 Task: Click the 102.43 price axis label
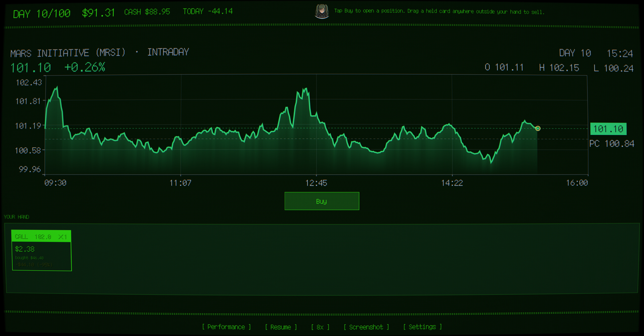point(29,83)
